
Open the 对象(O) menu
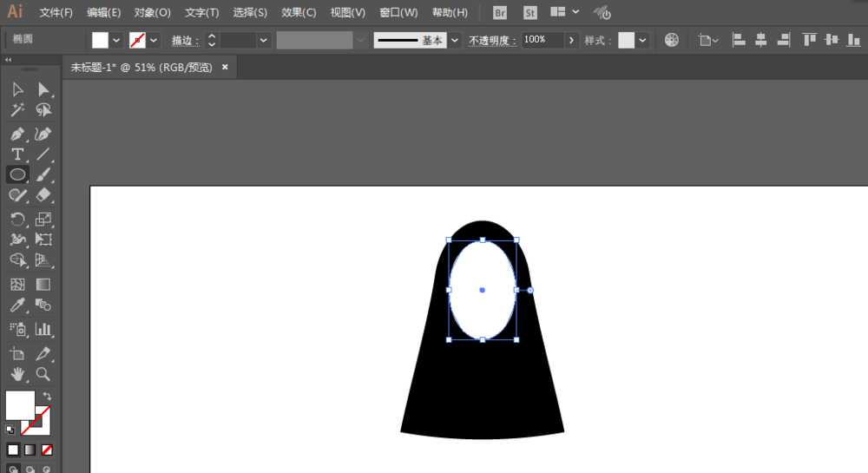[x=153, y=13]
